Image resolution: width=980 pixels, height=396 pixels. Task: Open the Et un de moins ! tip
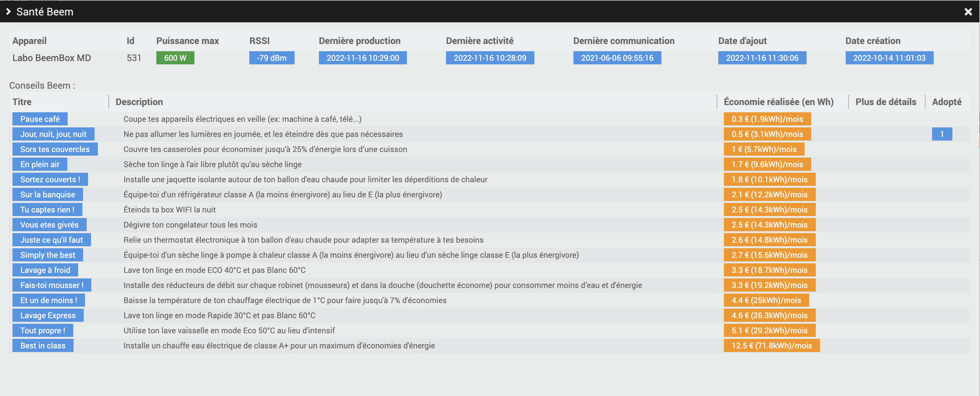(x=49, y=300)
